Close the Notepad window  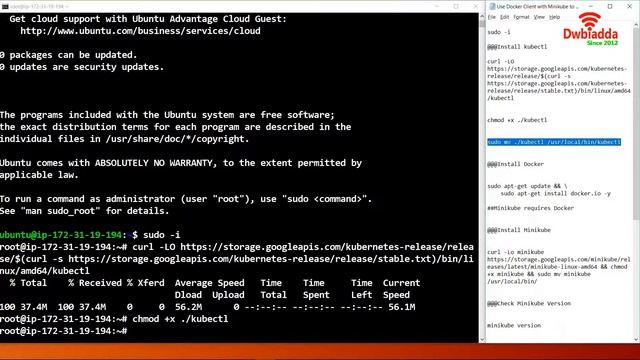[629, 7]
